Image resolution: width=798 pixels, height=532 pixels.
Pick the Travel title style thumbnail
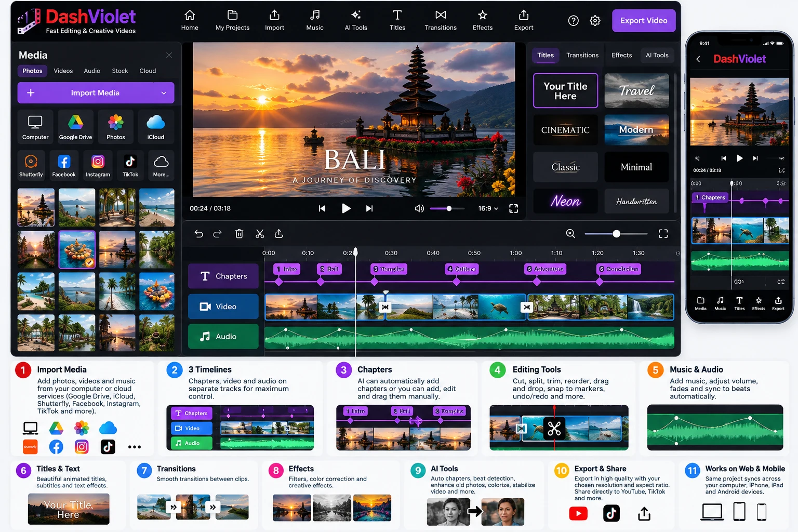pos(636,90)
